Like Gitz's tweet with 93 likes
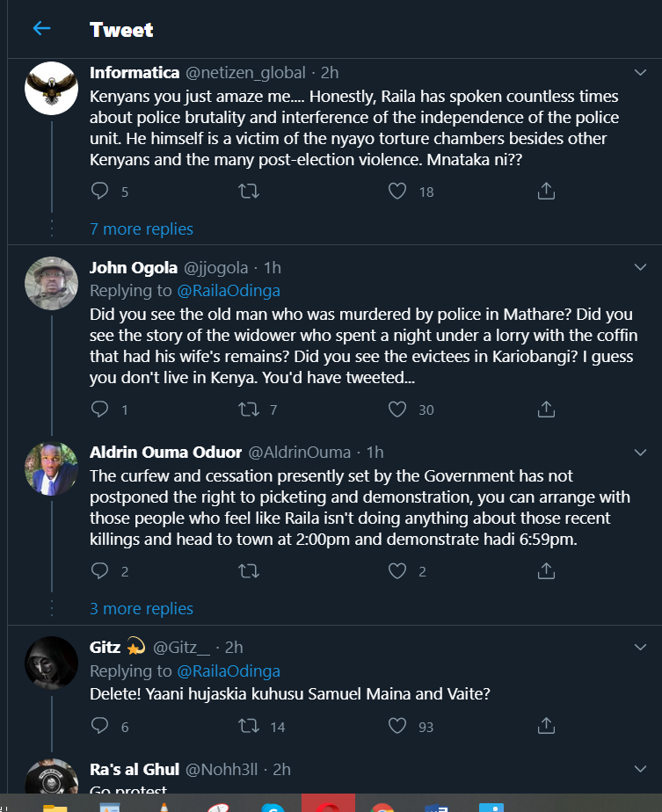 pyautogui.click(x=398, y=726)
